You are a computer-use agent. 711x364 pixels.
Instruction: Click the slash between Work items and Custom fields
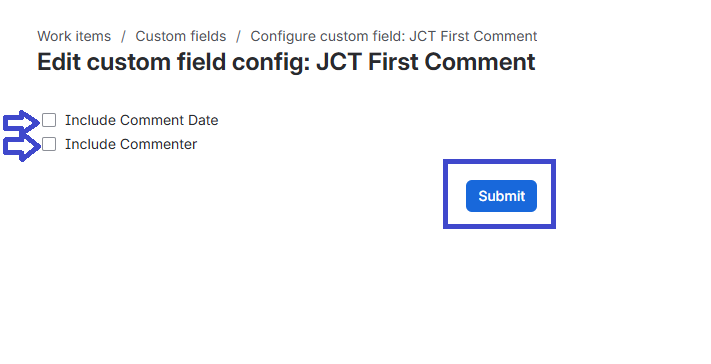[x=123, y=36]
